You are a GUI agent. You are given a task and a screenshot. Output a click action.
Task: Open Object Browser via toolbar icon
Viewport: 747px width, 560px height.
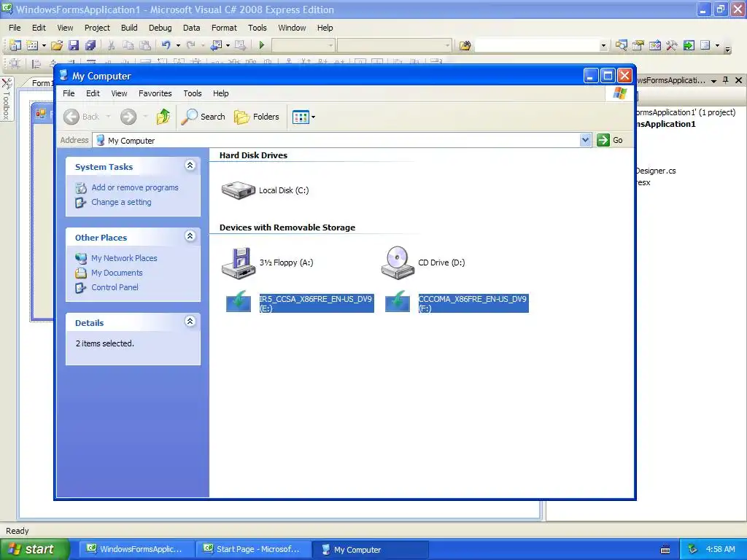click(654, 45)
